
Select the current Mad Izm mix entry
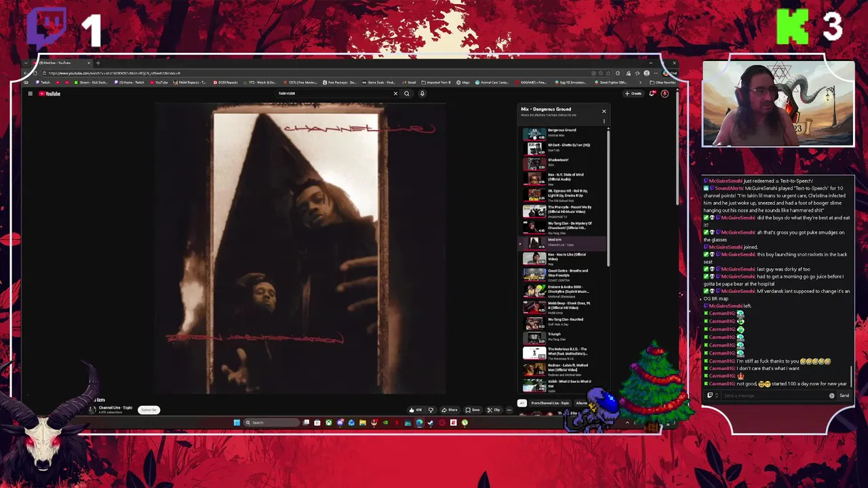pyautogui.click(x=564, y=243)
